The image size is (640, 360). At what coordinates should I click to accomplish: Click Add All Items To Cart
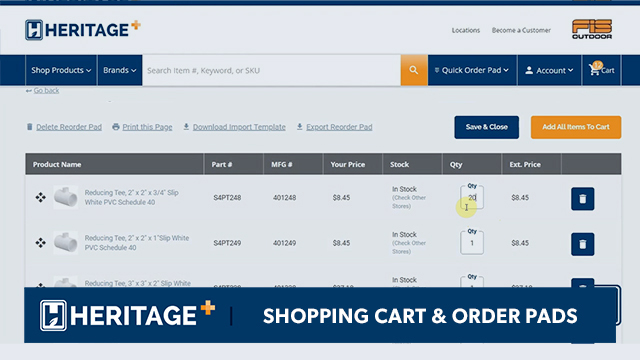click(x=576, y=127)
